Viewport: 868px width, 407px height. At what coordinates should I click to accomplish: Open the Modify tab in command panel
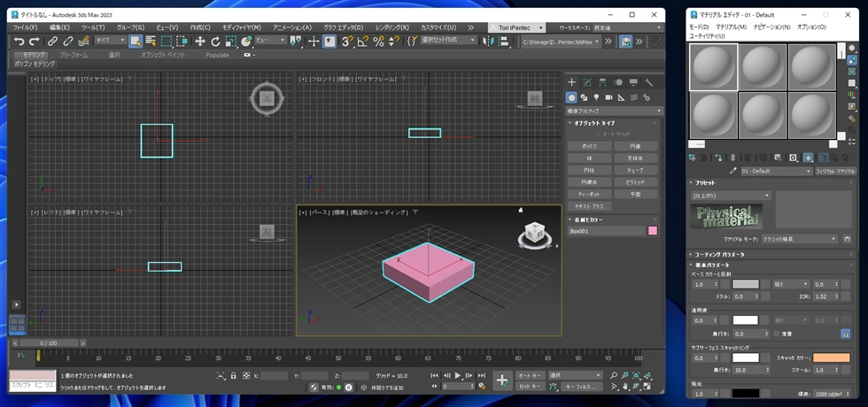tap(587, 82)
